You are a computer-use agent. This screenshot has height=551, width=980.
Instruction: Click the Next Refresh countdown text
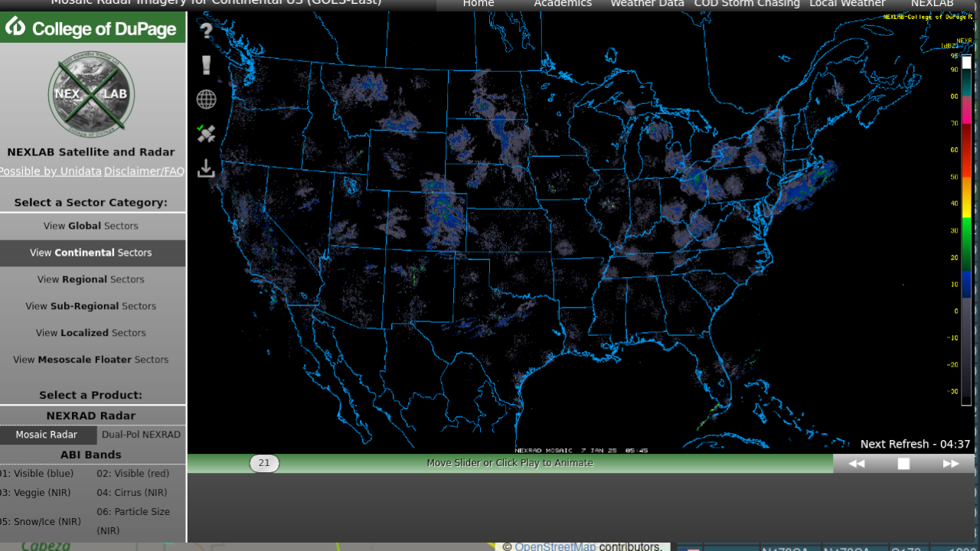point(915,444)
